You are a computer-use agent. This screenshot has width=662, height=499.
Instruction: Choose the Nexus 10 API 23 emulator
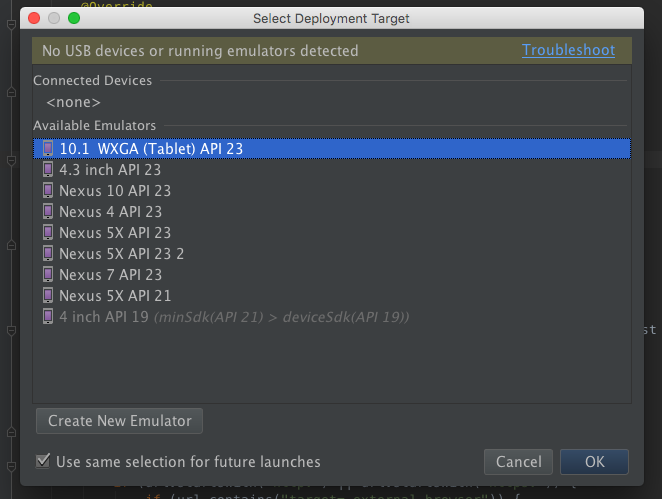(x=332, y=190)
